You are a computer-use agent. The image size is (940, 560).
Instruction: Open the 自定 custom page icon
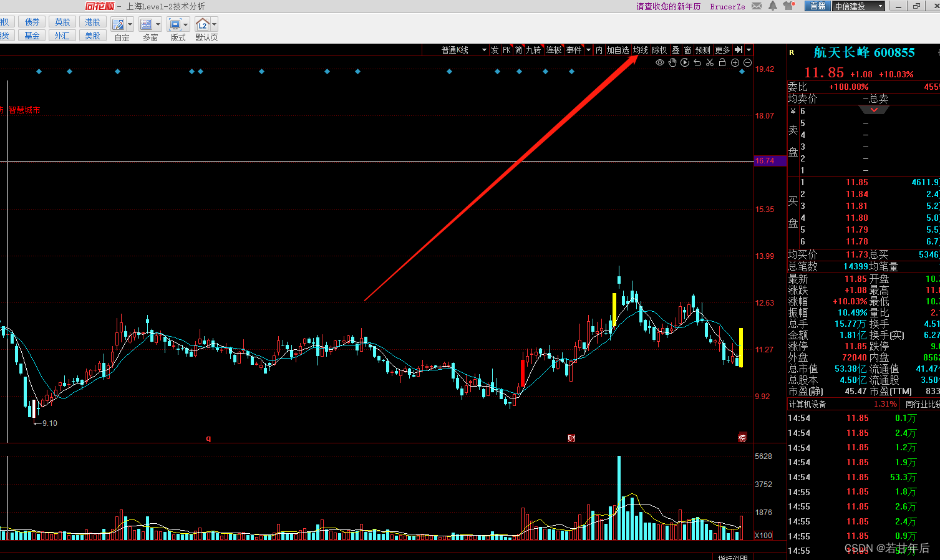[118, 24]
